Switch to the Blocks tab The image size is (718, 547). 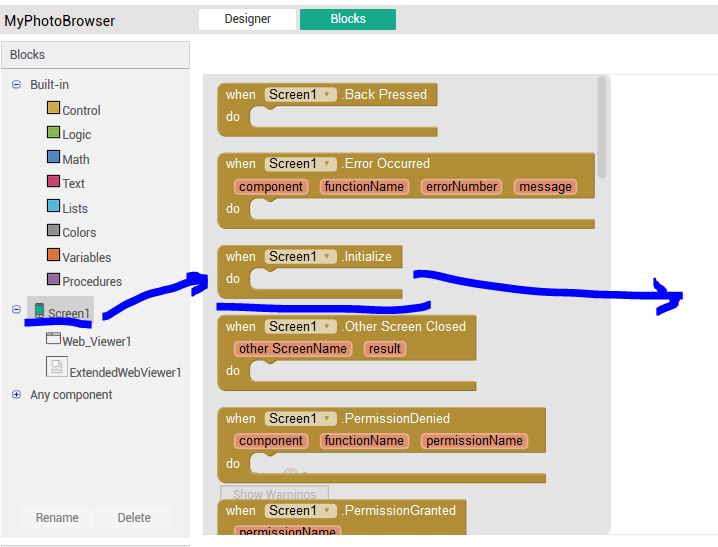348,19
